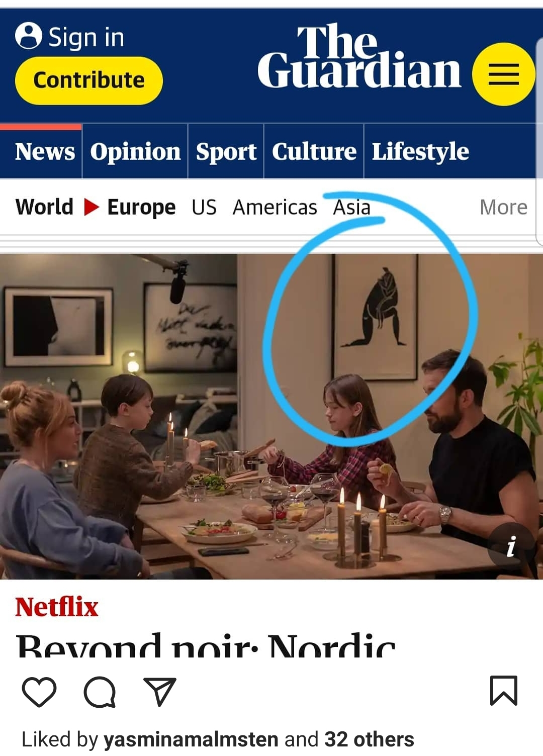Image resolution: width=543 pixels, height=756 pixels.
Task: Click the yellow Contribute button
Action: [89, 80]
